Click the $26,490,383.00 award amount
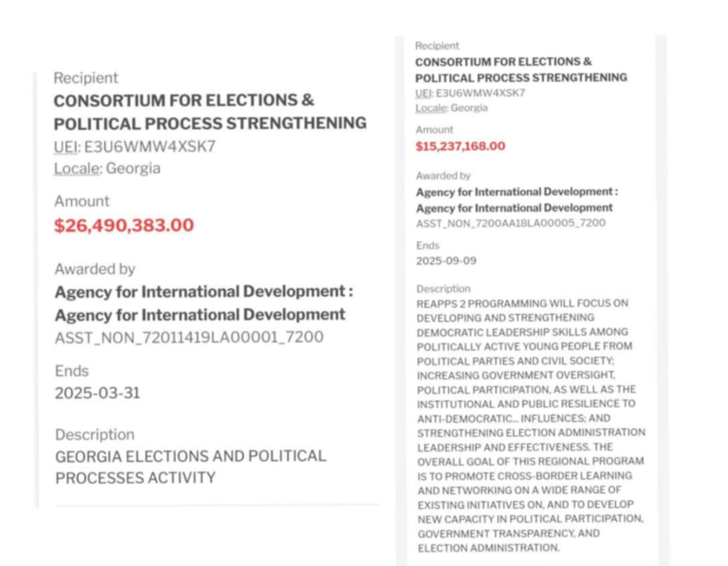 coord(123,225)
